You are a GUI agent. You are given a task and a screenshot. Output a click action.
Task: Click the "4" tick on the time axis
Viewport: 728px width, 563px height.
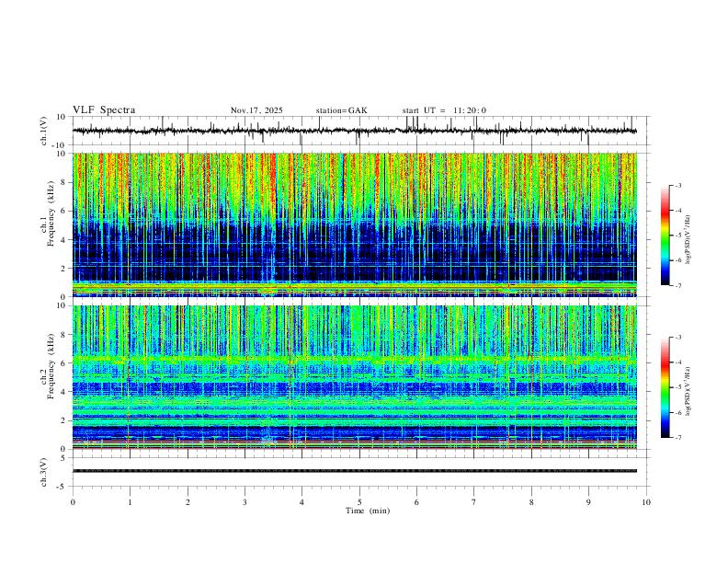(302, 502)
